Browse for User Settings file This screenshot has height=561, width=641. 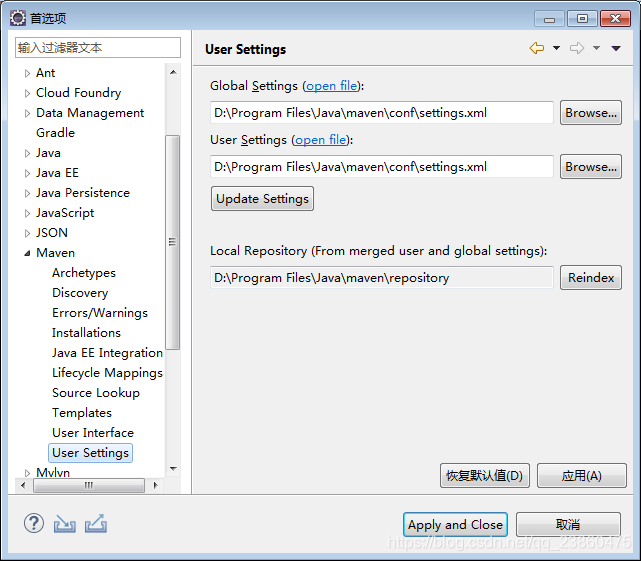tap(591, 166)
